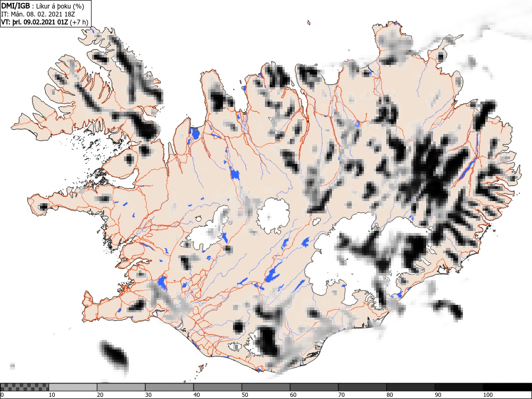Click the legend label '20'
This screenshot has width=532, height=399.
tap(100, 395)
